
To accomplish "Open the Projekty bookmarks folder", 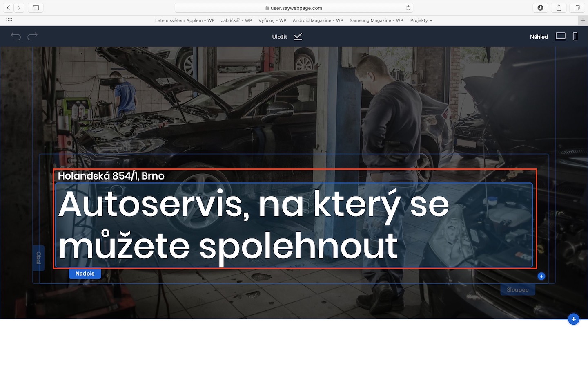I will 421,20.
